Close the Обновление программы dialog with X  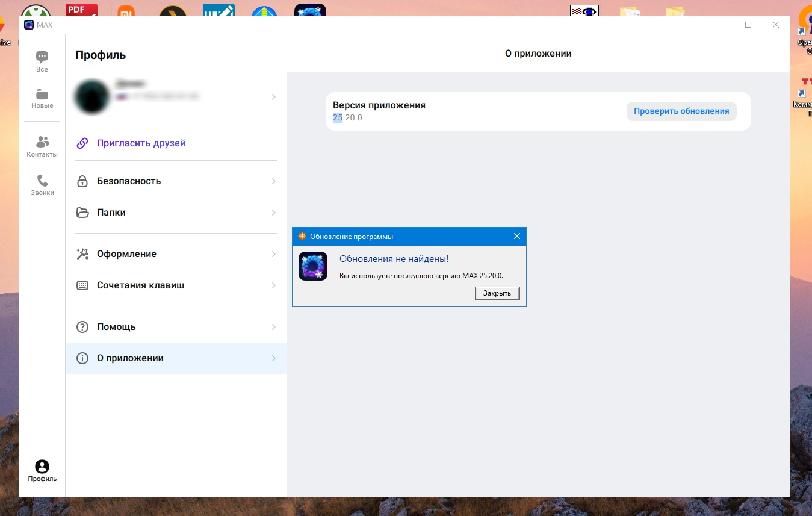pos(516,236)
